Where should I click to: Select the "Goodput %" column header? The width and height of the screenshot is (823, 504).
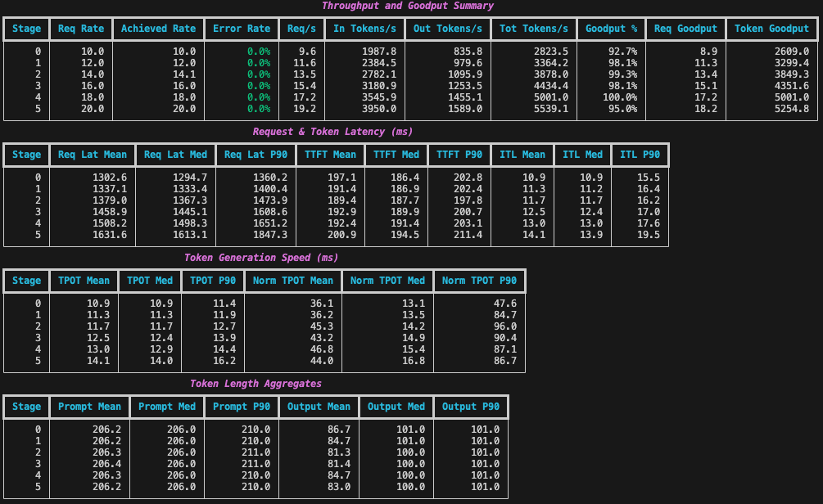[x=611, y=29]
